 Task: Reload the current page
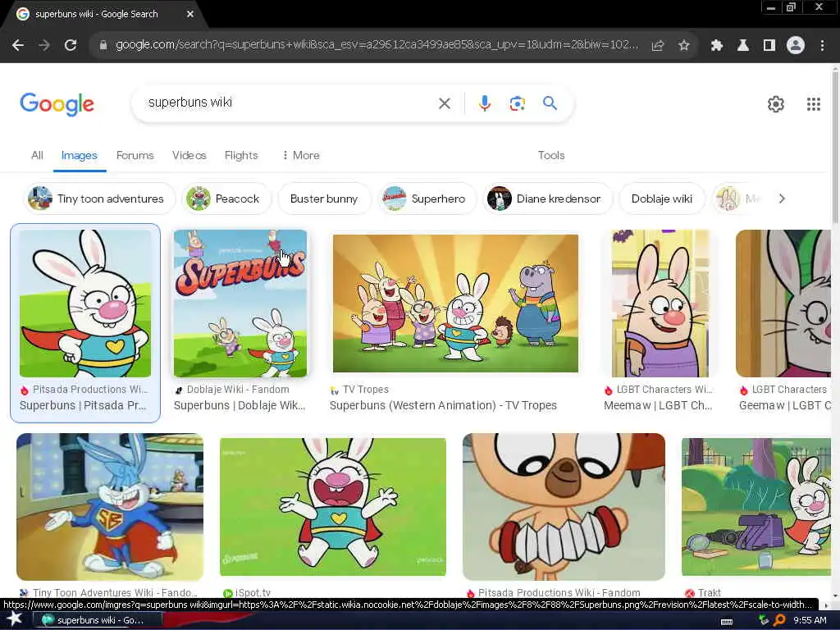[71, 46]
